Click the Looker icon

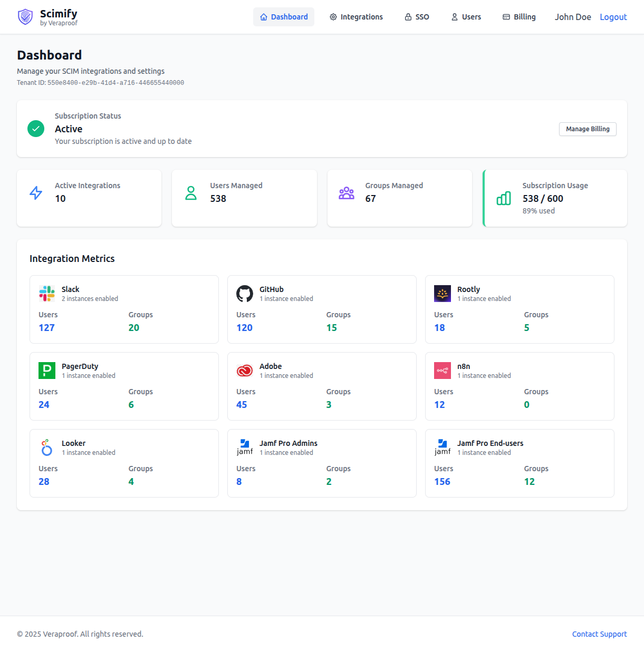47,447
